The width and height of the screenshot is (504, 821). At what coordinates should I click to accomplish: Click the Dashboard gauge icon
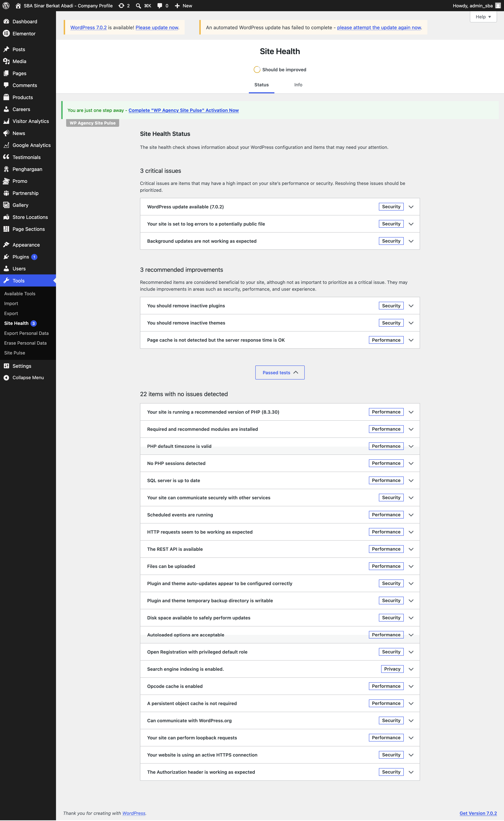coord(6,21)
